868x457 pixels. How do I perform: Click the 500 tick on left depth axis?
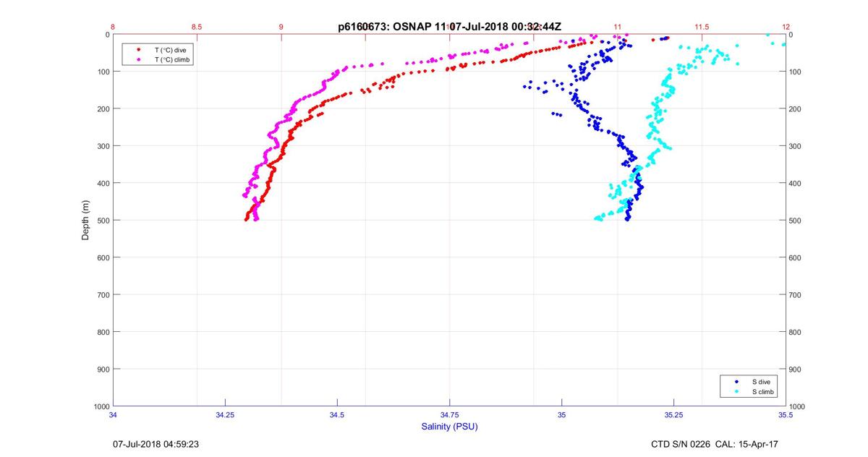[103, 221]
